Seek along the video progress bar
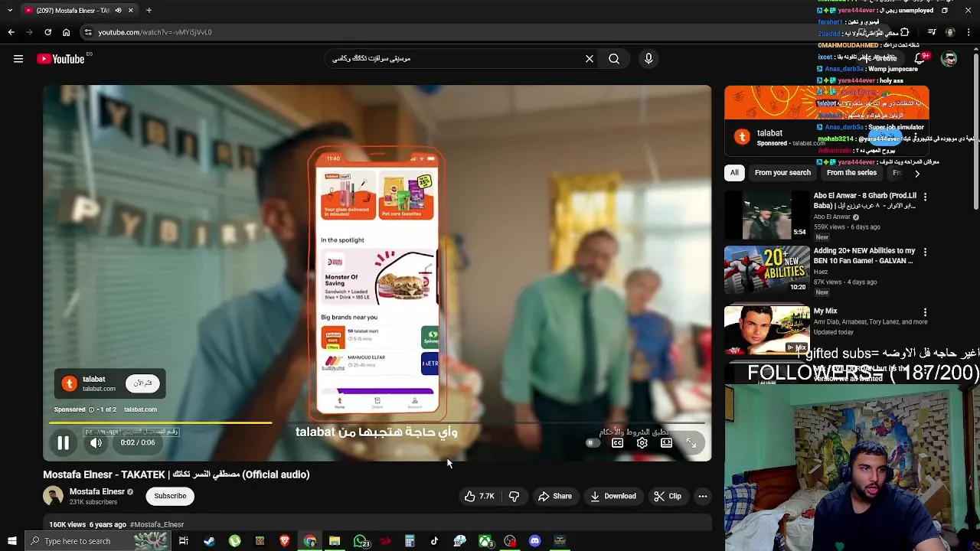The height and width of the screenshot is (551, 980). (x=377, y=422)
